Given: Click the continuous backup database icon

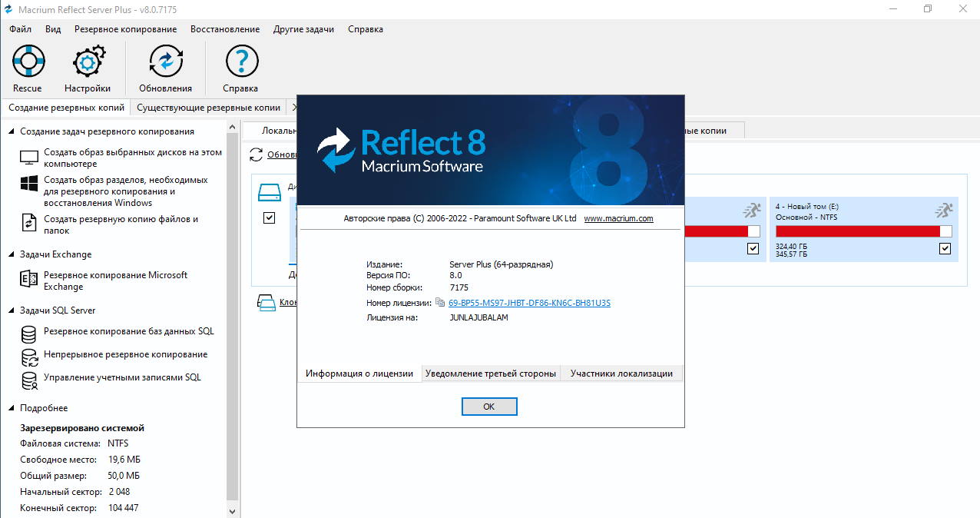Looking at the screenshot, I should pyautogui.click(x=29, y=357).
